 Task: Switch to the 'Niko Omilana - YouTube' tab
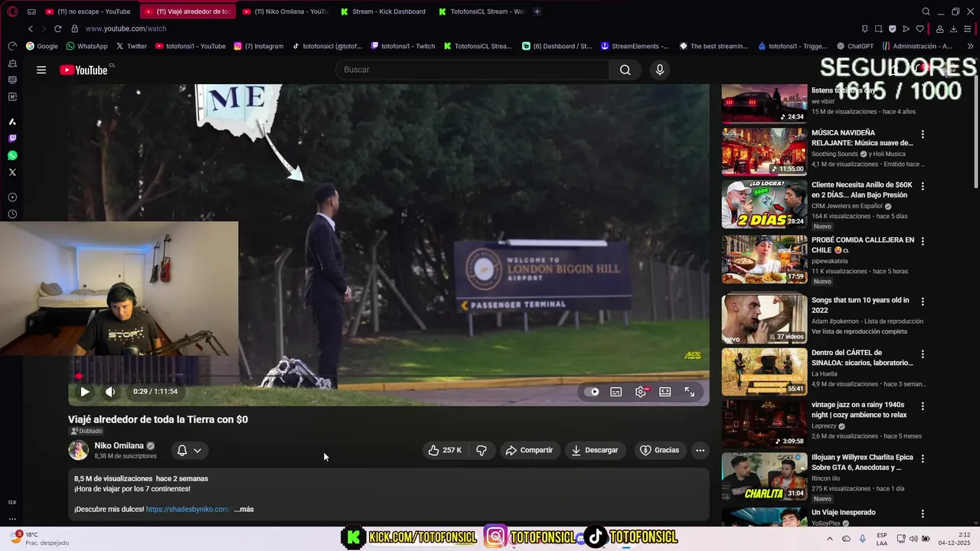pos(286,11)
